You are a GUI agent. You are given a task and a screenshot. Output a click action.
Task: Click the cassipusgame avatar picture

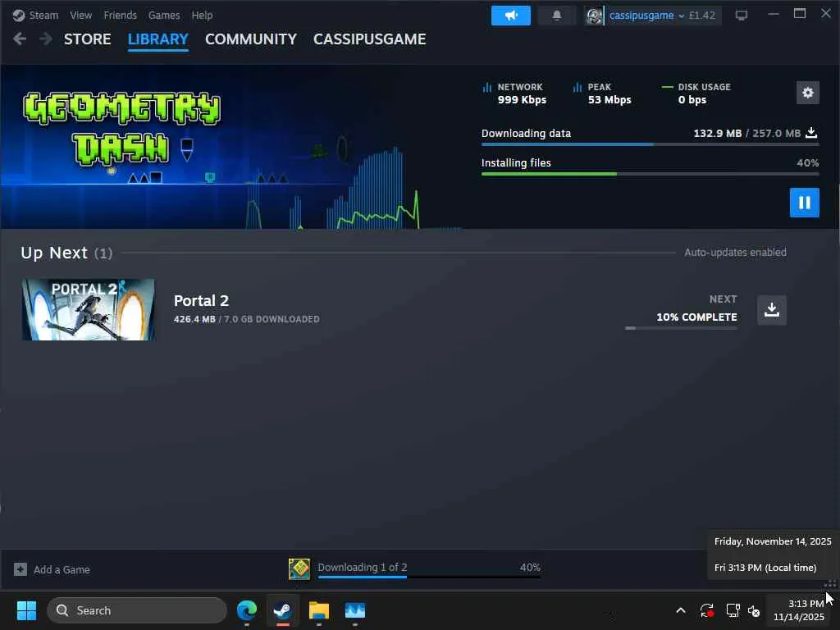coord(594,16)
